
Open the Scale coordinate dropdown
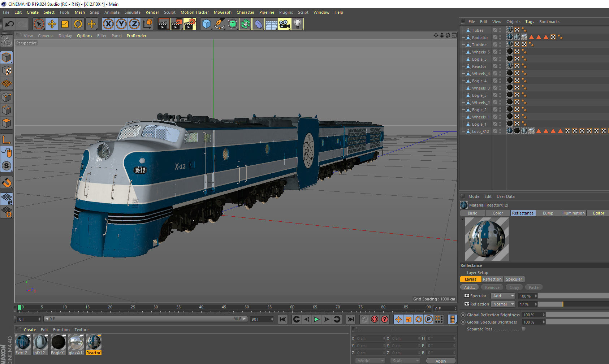[x=405, y=361]
